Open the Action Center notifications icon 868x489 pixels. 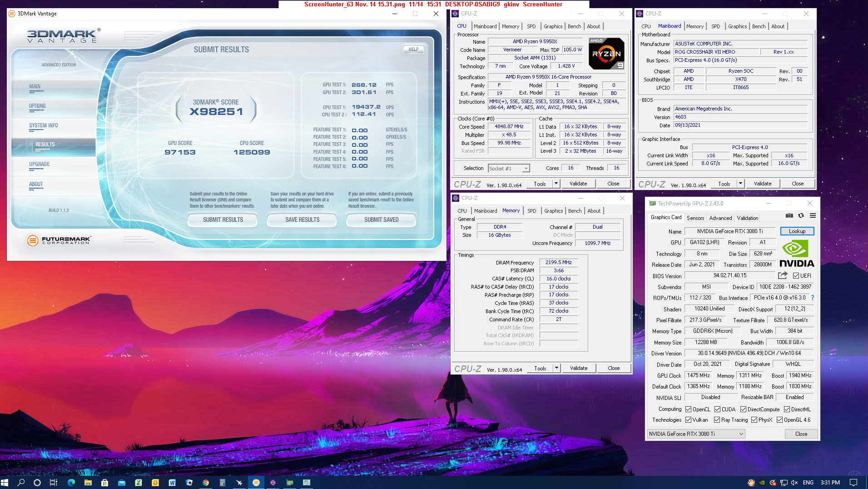point(853,483)
